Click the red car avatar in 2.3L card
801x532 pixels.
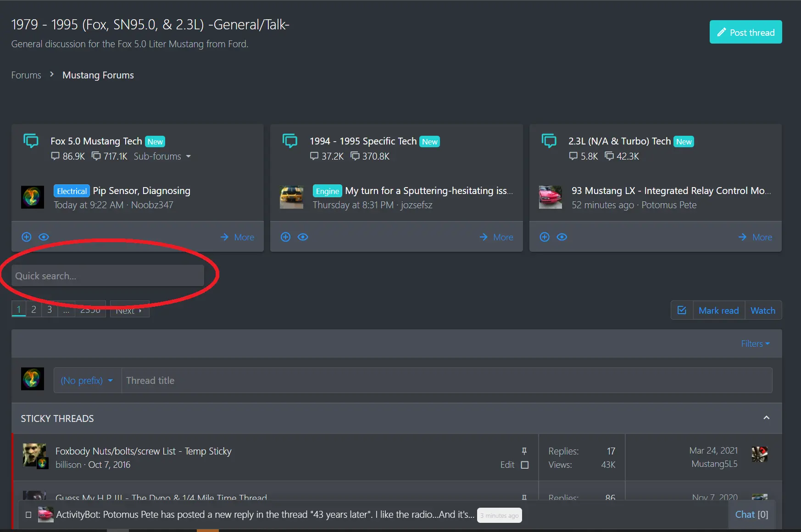(x=551, y=197)
